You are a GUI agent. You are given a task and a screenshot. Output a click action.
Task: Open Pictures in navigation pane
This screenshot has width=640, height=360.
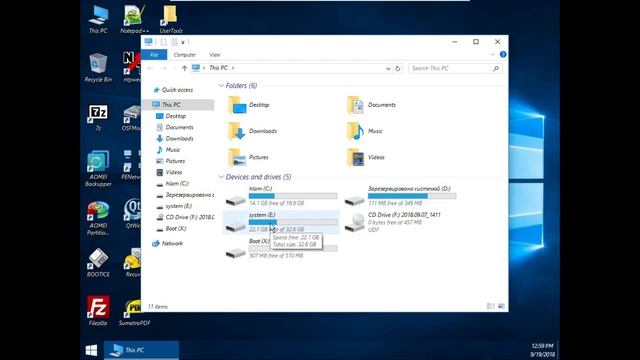click(x=175, y=161)
